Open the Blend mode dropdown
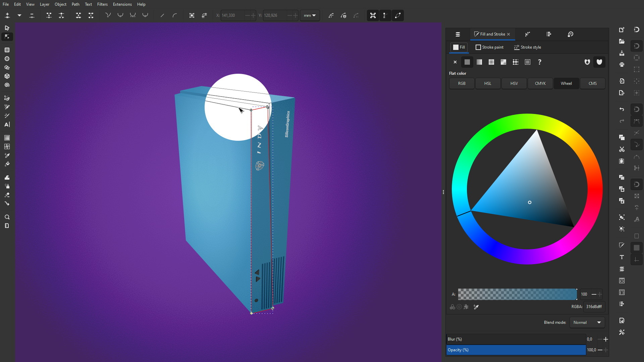 pyautogui.click(x=587, y=322)
